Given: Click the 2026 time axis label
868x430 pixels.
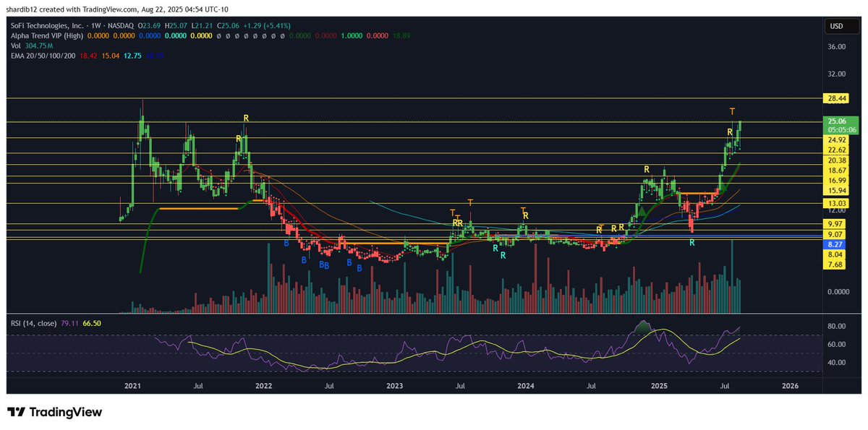Looking at the screenshot, I should (790, 387).
